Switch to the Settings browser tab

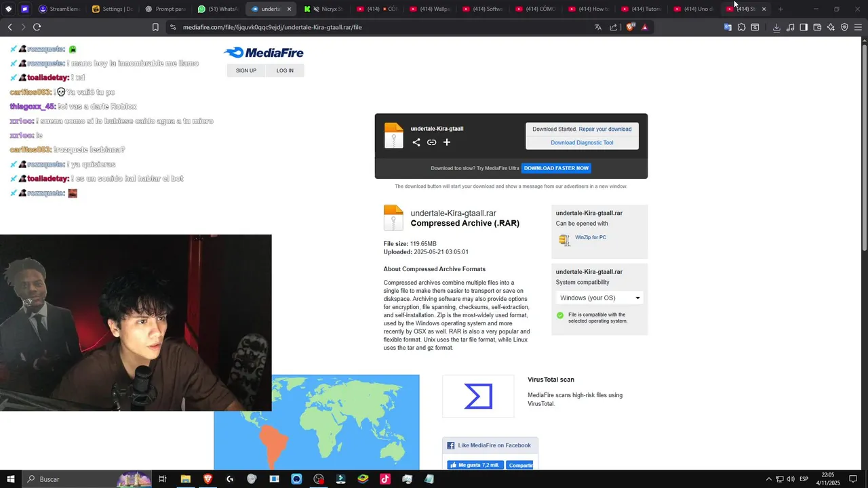113,9
